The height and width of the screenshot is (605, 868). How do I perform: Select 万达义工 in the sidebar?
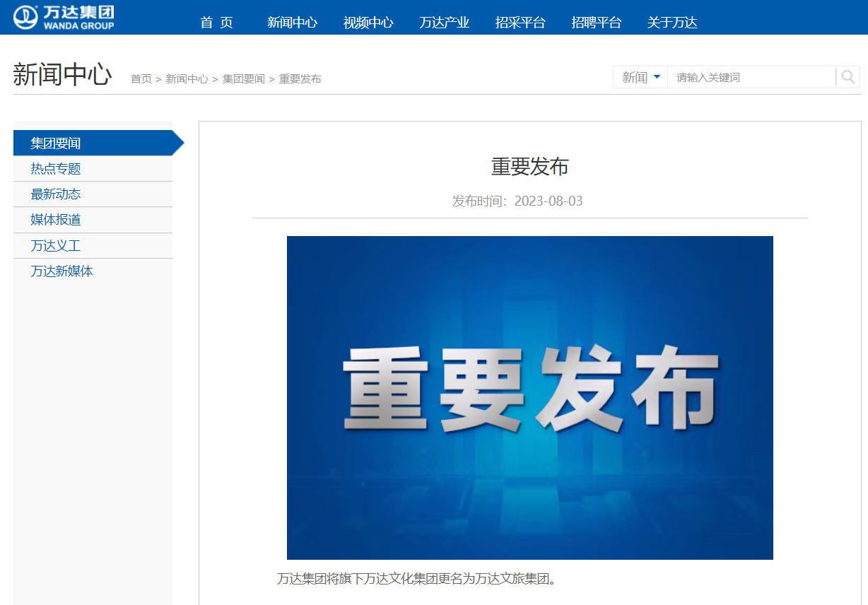pos(93,246)
